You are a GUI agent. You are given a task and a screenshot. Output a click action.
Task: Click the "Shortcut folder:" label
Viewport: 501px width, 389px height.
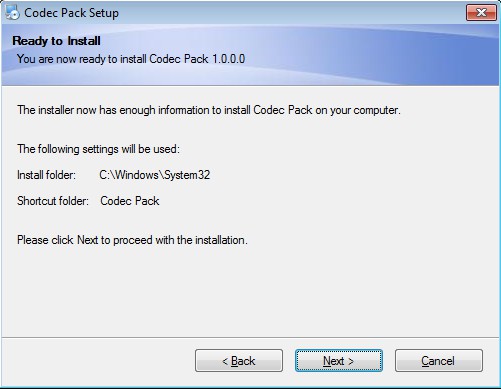coord(53,201)
